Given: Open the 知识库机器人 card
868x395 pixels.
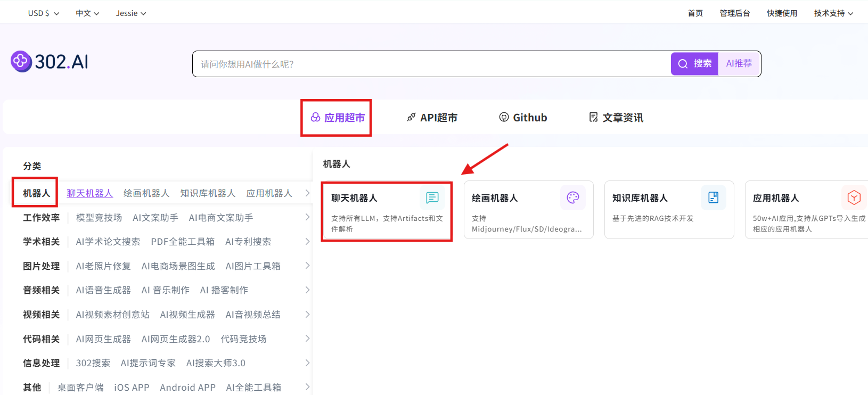Looking at the screenshot, I should point(669,210).
